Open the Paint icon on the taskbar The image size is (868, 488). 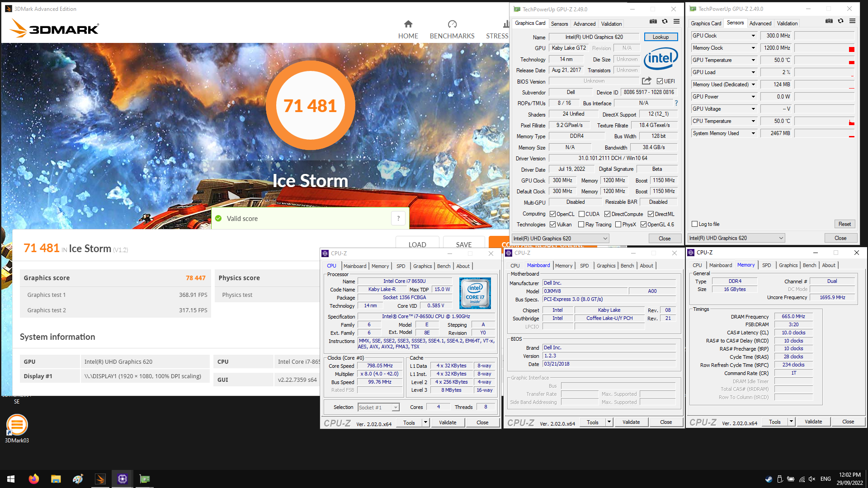coord(78,479)
